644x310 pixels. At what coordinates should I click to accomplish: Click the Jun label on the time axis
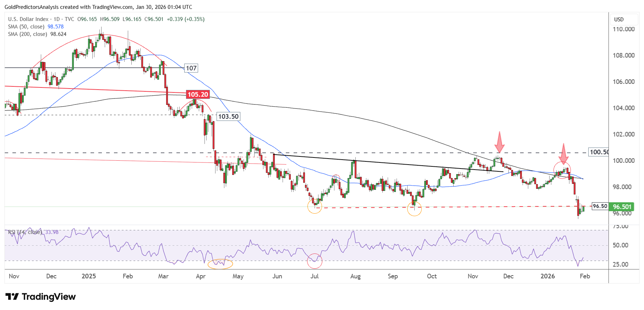click(277, 276)
